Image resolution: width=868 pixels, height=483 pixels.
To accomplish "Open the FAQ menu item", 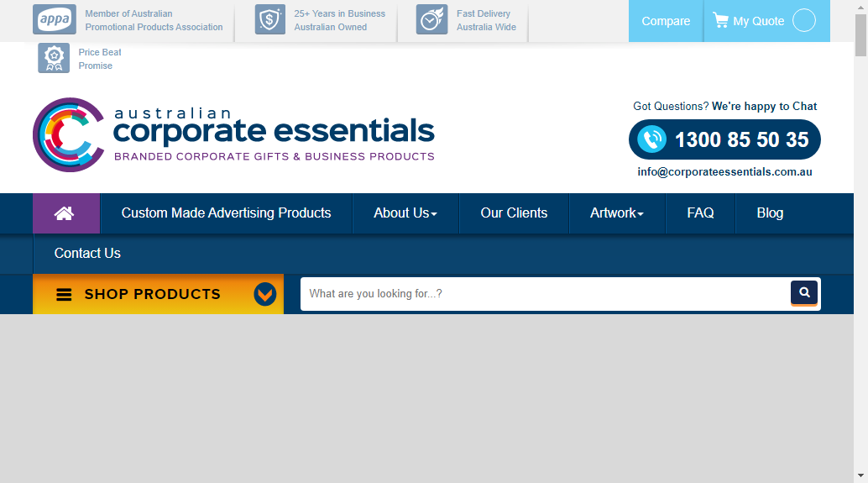I will coord(700,213).
